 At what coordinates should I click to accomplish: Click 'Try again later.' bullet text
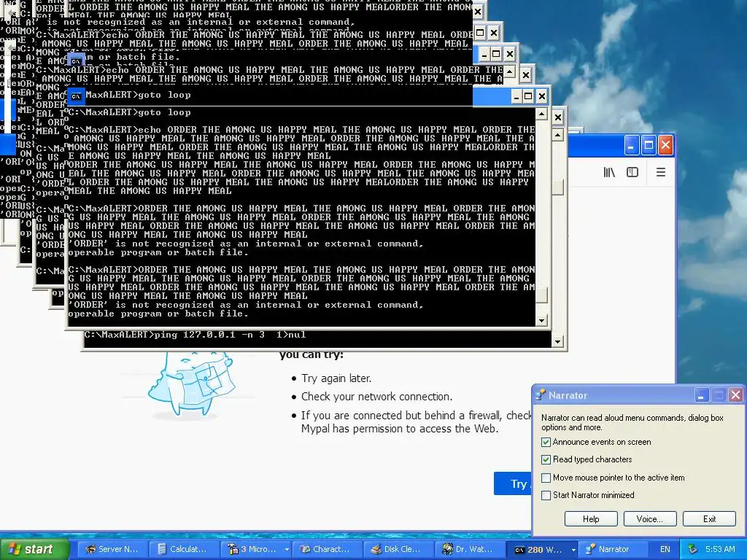click(336, 378)
